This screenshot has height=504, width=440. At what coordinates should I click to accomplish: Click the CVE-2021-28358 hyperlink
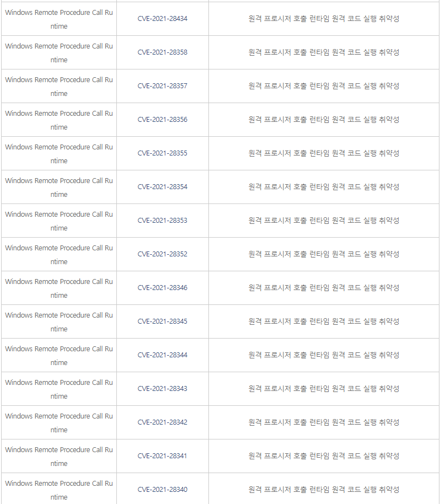point(162,52)
